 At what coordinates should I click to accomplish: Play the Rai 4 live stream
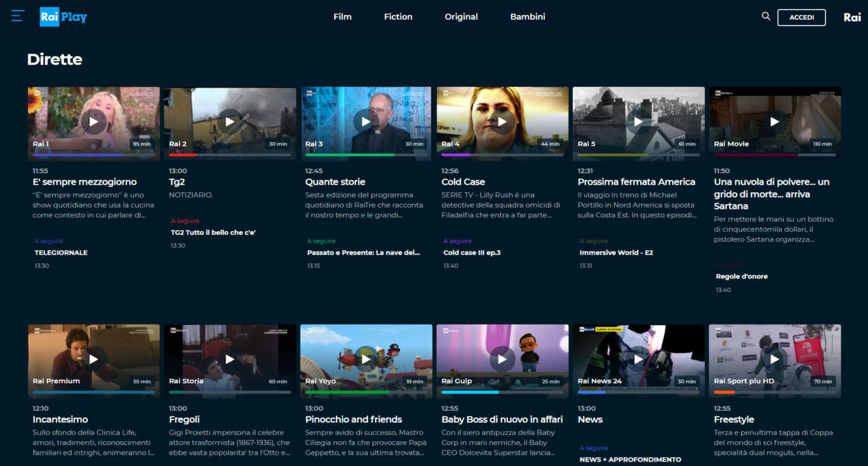point(502,121)
